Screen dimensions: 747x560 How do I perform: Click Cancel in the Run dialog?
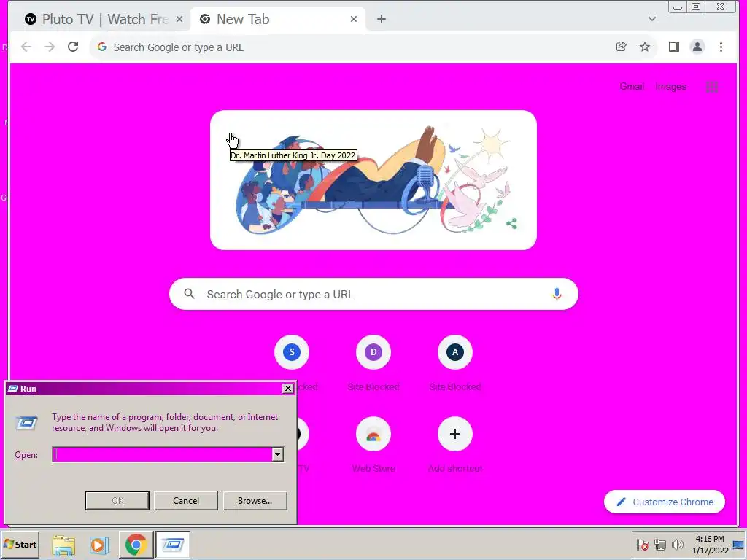186,500
